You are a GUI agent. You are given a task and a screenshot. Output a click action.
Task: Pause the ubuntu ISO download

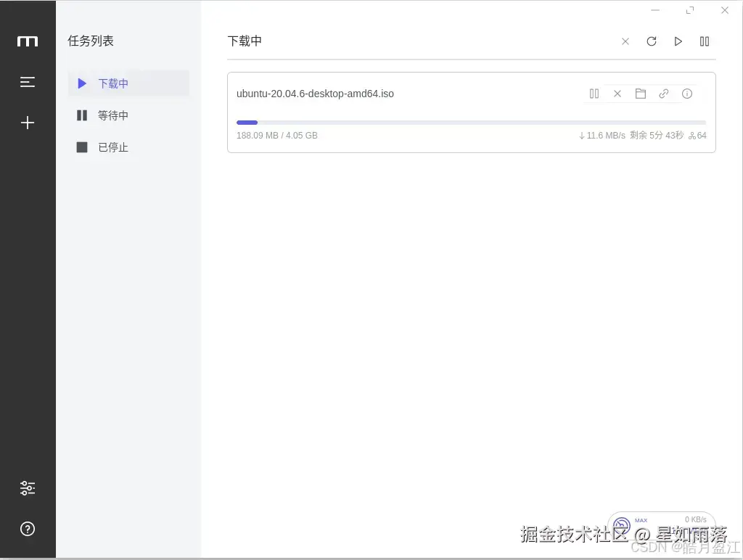[x=594, y=94]
